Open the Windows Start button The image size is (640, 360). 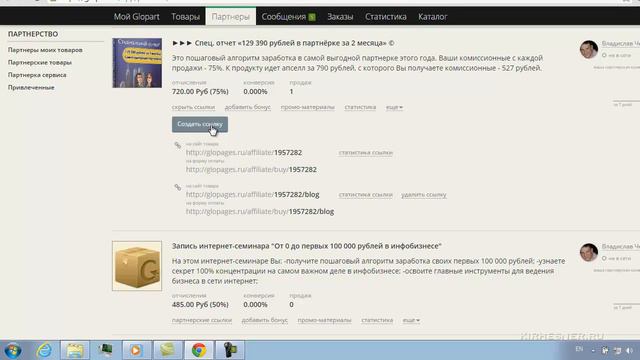click(13, 350)
